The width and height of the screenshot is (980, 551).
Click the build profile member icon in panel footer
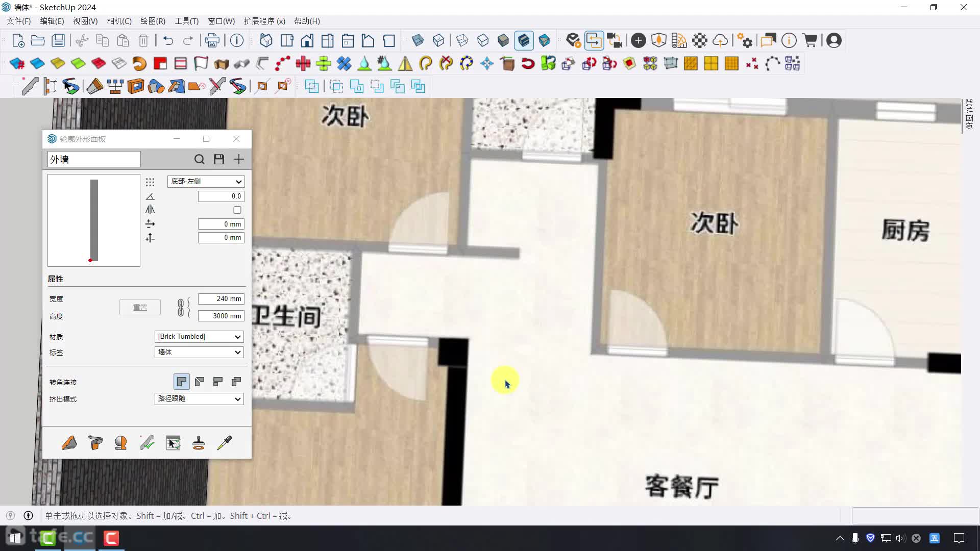69,442
